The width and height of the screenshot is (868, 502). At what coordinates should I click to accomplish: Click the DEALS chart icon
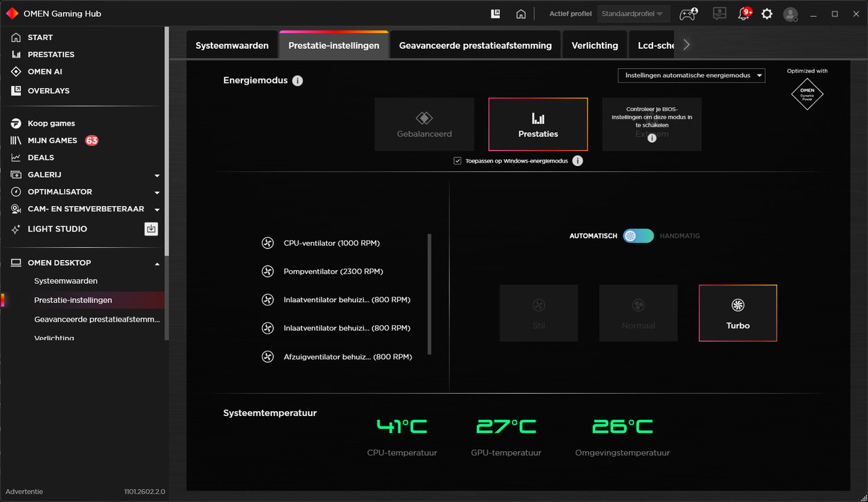pos(16,157)
